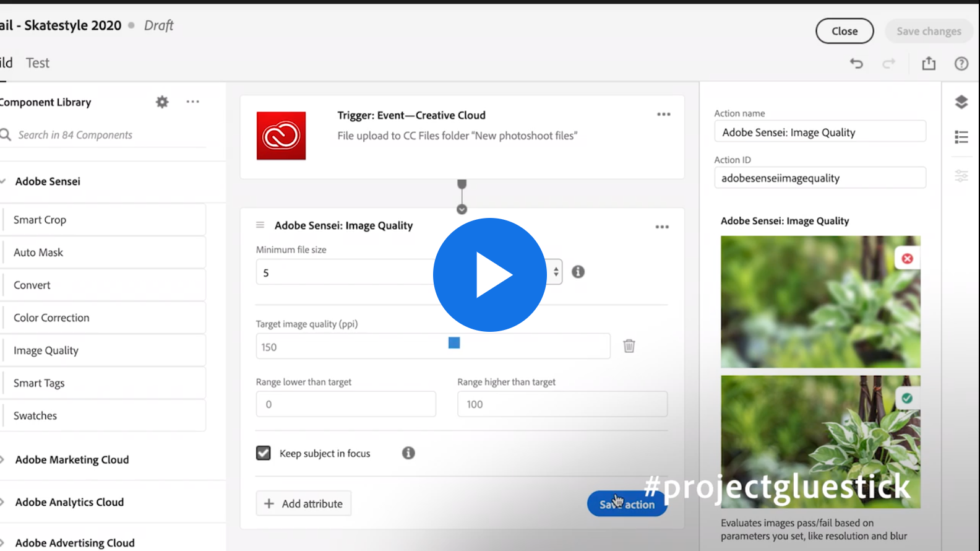
Task: Click the Search in 84 Components field
Action: pyautogui.click(x=103, y=135)
